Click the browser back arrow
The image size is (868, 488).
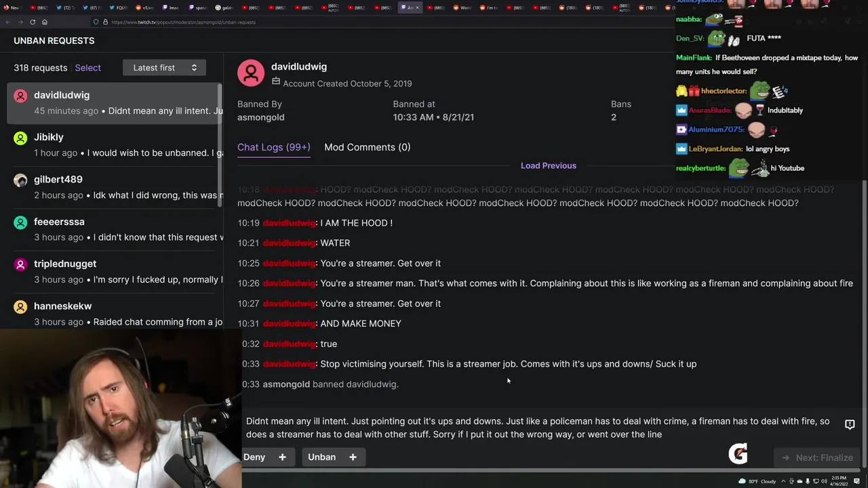click(x=7, y=22)
